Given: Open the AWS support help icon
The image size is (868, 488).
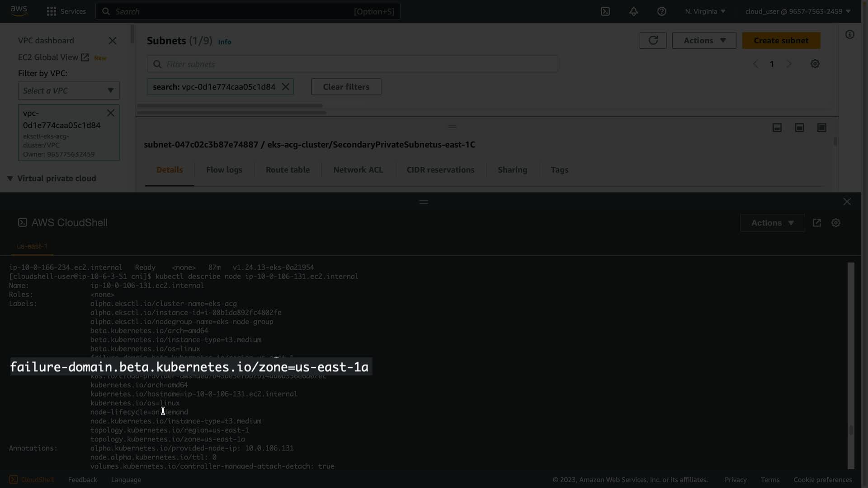Looking at the screenshot, I should click(661, 11).
